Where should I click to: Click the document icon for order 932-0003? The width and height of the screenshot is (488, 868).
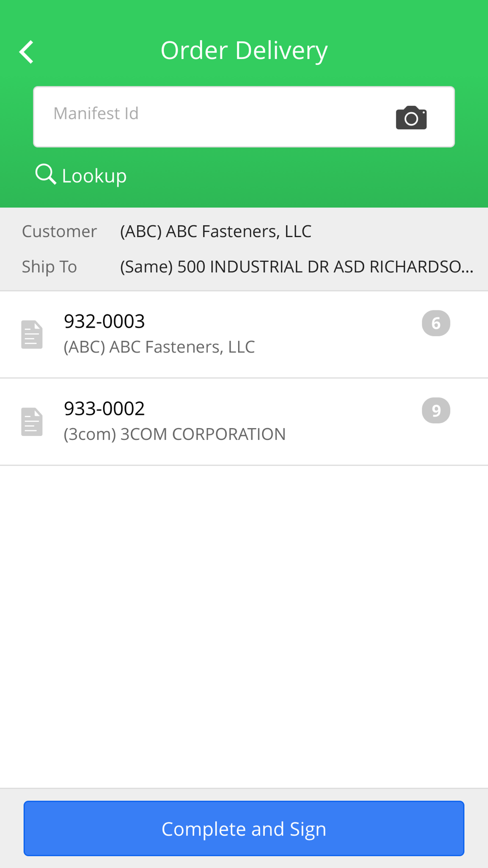(32, 334)
